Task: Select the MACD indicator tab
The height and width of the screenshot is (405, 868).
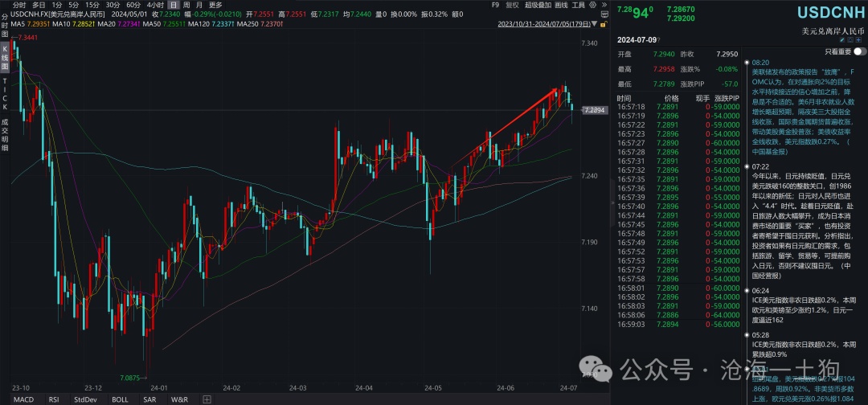Action: [x=23, y=399]
